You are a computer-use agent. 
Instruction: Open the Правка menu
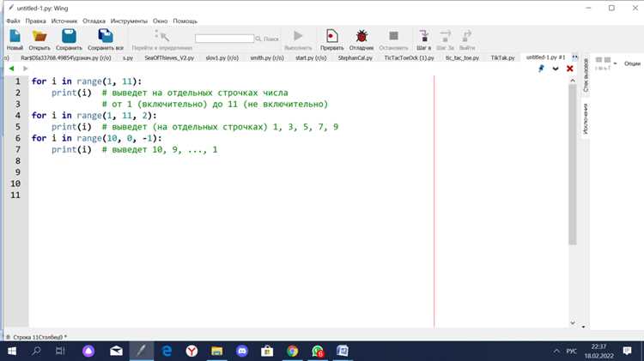click(x=35, y=21)
